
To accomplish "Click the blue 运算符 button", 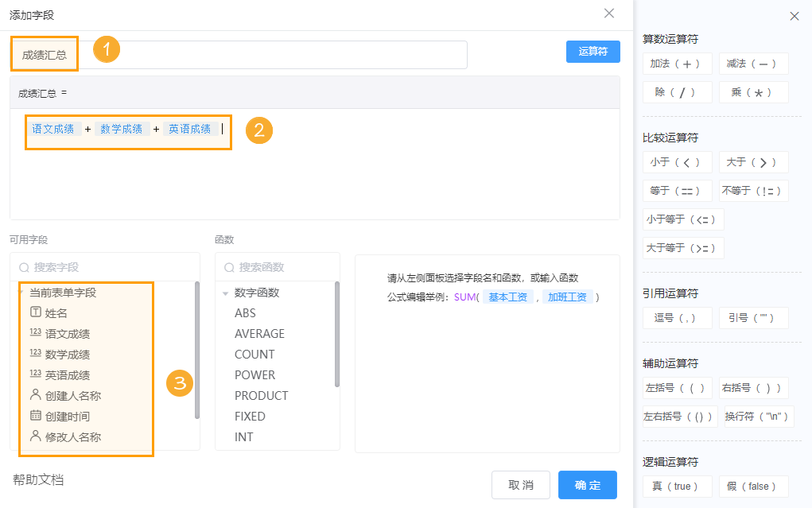I will 592,51.
